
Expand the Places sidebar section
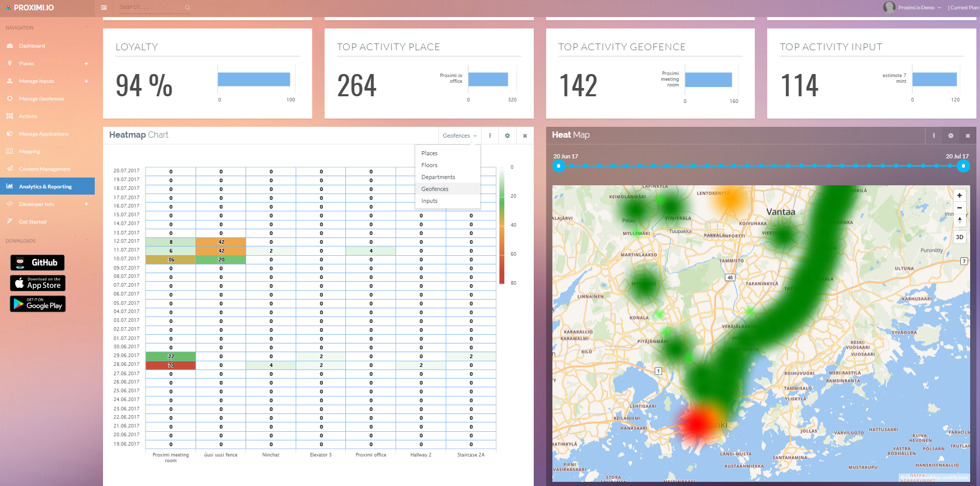click(x=86, y=64)
